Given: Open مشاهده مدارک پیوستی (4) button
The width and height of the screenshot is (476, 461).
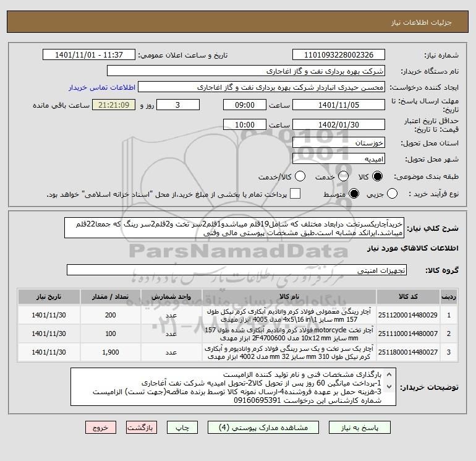Looking at the screenshot, I should 263,428.
